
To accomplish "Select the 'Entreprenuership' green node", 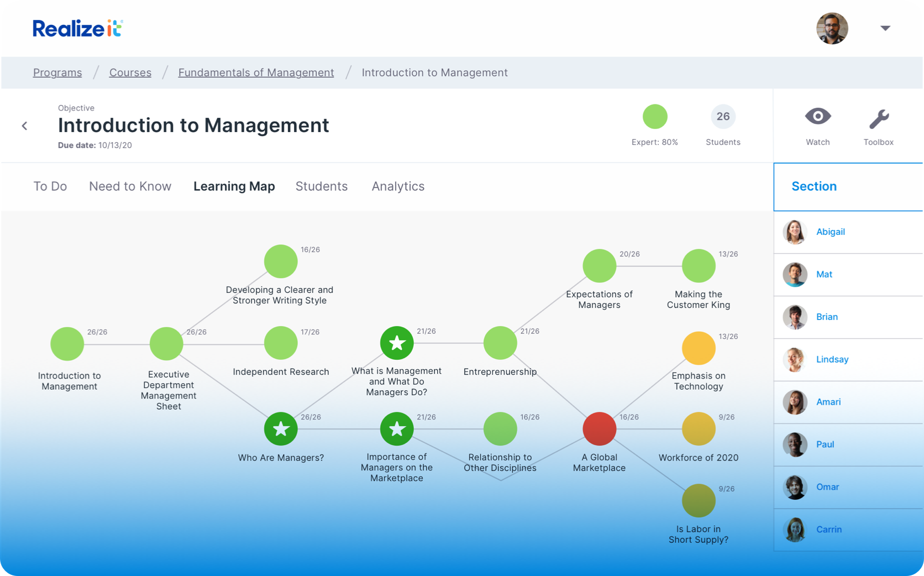I will [500, 343].
